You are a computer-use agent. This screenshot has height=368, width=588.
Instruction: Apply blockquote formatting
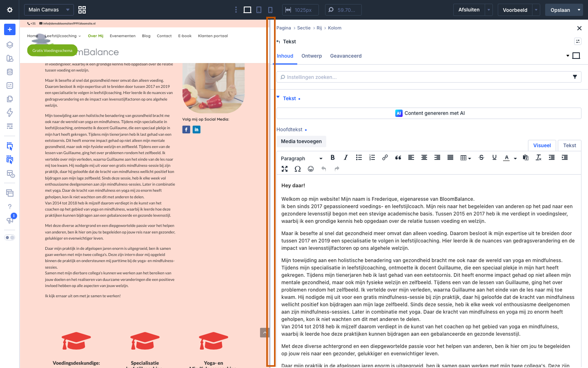tap(398, 158)
